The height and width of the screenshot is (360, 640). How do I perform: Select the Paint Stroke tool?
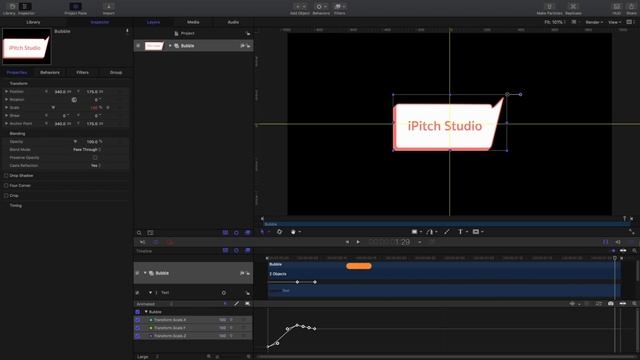click(x=447, y=232)
